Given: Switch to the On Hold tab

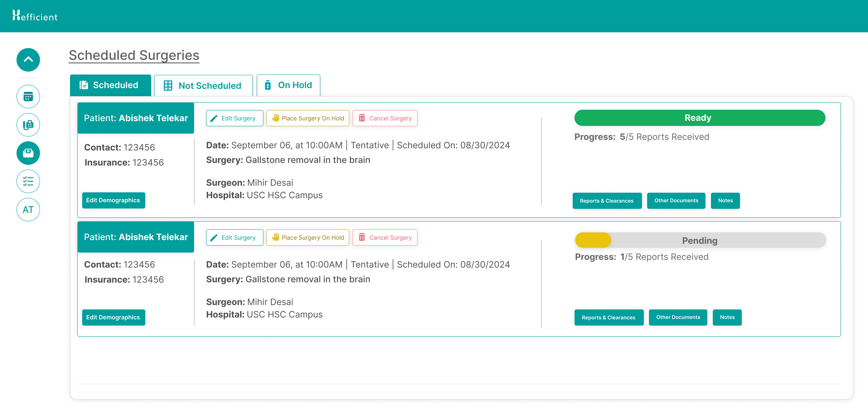Looking at the screenshot, I should pyautogui.click(x=288, y=85).
